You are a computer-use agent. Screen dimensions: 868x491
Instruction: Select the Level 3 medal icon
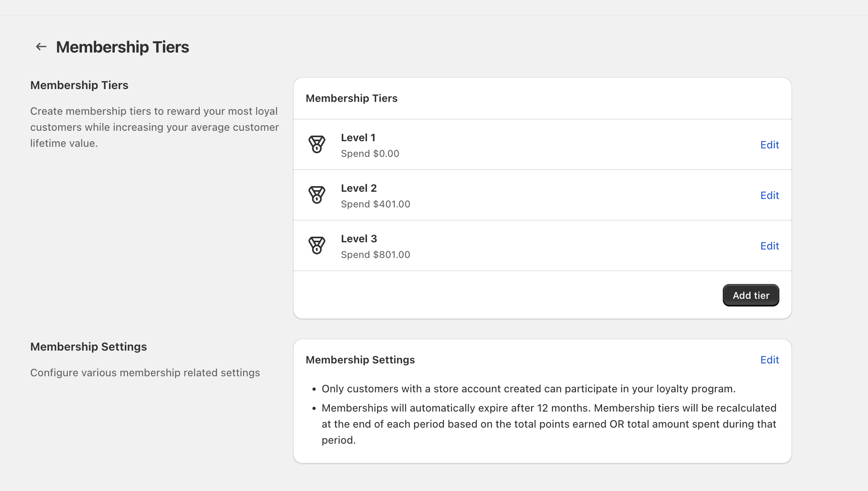coord(317,245)
